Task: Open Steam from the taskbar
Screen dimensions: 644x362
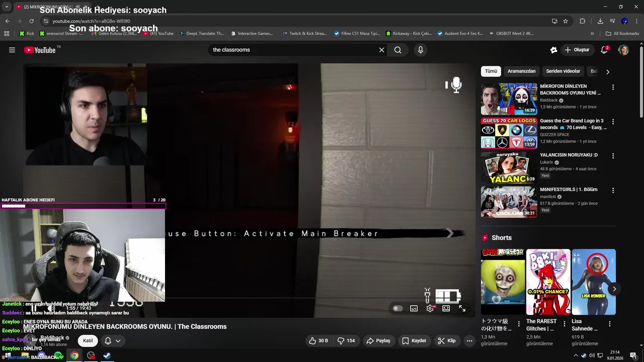Action: pos(107,355)
